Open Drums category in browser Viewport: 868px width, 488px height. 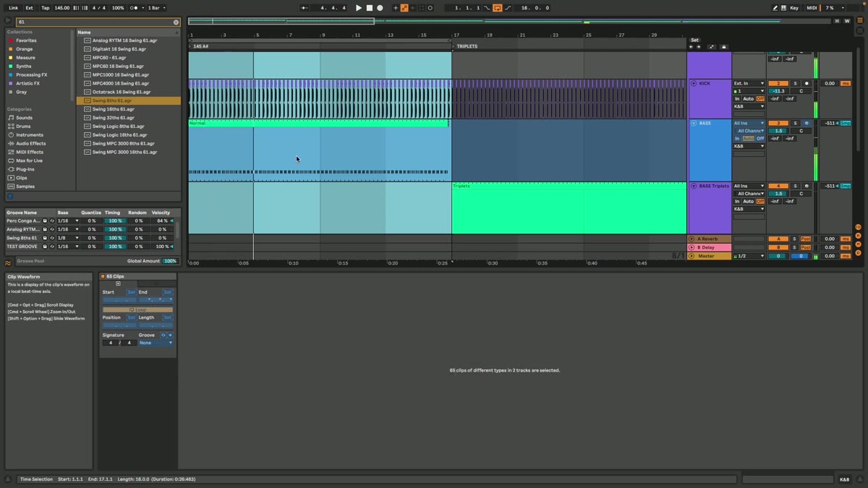(23, 126)
